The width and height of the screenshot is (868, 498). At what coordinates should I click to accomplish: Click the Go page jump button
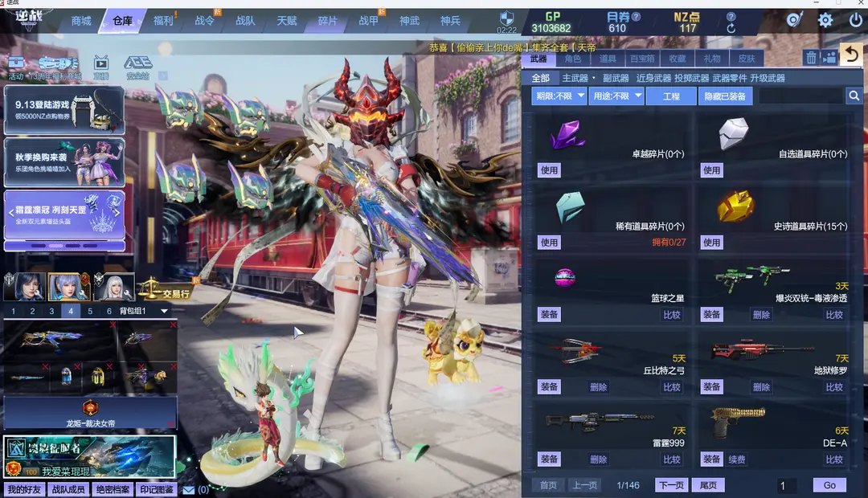[x=829, y=485]
